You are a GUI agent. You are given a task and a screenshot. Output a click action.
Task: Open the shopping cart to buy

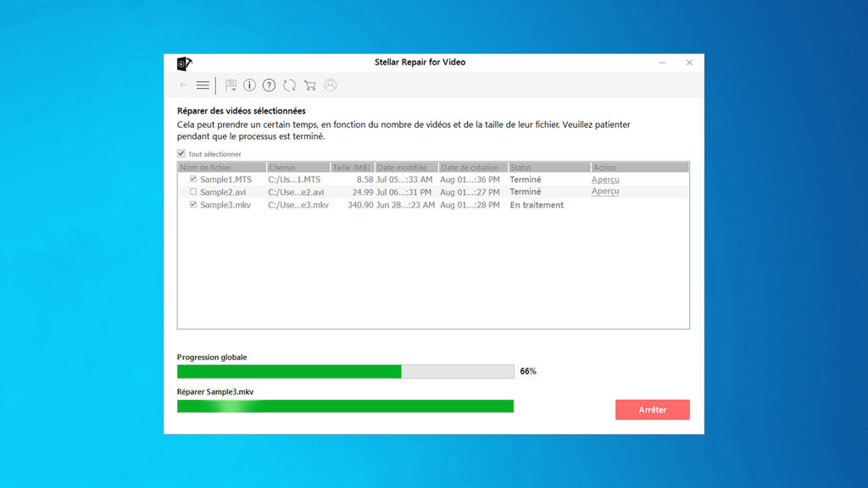point(310,86)
